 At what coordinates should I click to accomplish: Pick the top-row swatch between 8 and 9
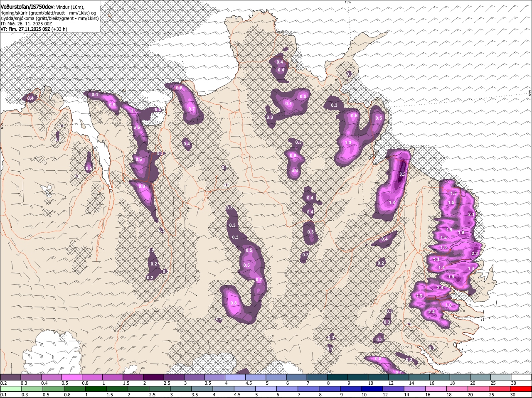pos(337,377)
